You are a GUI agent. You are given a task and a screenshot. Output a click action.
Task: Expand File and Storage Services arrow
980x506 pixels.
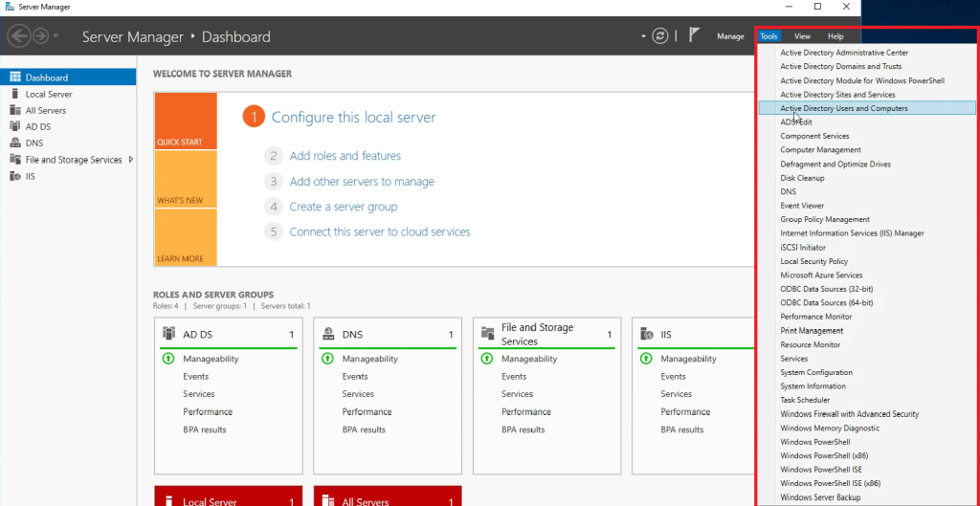(130, 160)
